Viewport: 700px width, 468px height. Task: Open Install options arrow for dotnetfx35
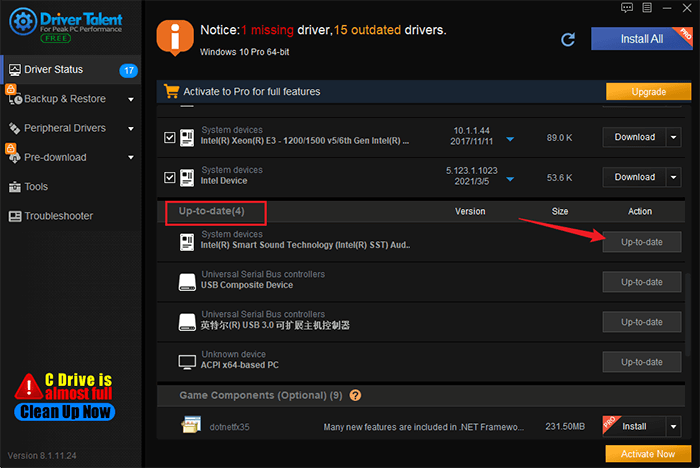coord(674,427)
